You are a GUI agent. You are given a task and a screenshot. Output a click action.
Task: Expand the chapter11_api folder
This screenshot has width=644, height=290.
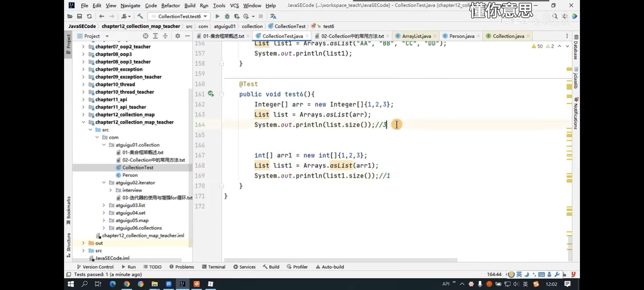(x=83, y=100)
